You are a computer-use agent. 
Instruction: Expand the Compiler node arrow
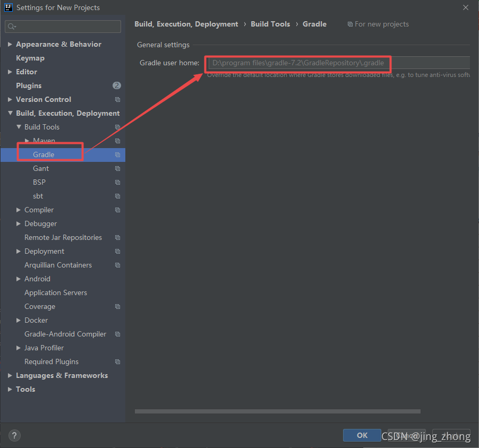[19, 210]
